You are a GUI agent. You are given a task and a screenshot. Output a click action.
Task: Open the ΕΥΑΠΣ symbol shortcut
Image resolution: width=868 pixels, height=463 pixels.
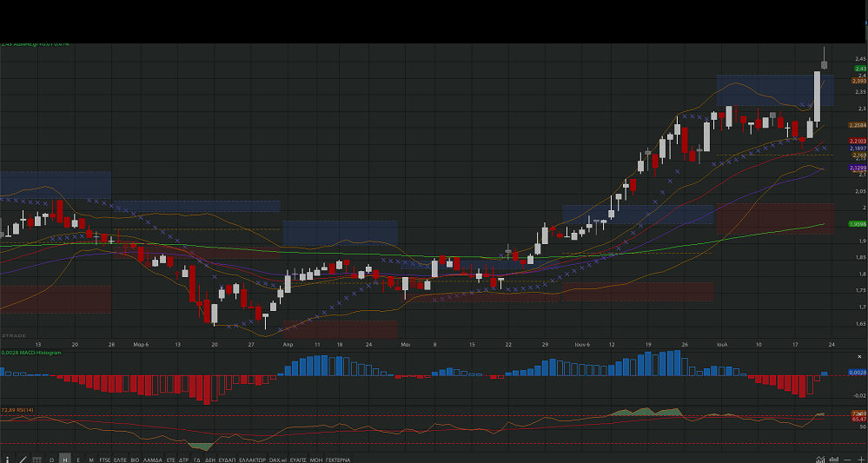tap(298, 460)
